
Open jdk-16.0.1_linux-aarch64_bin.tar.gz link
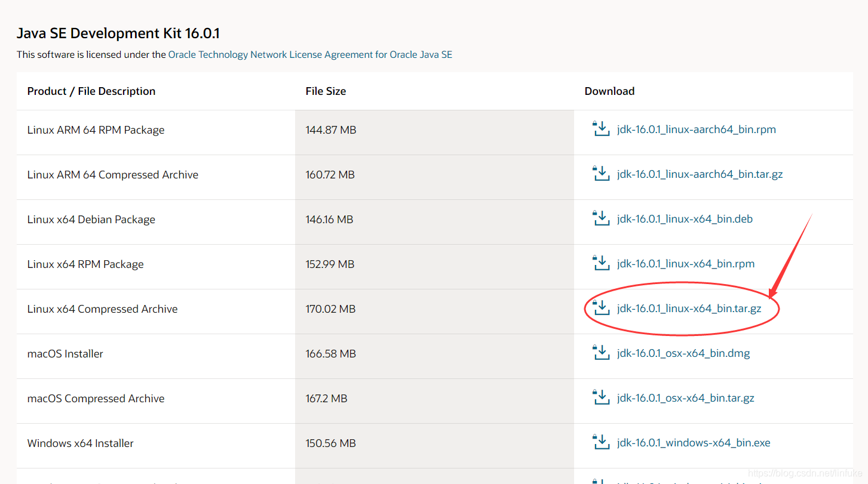[700, 174]
